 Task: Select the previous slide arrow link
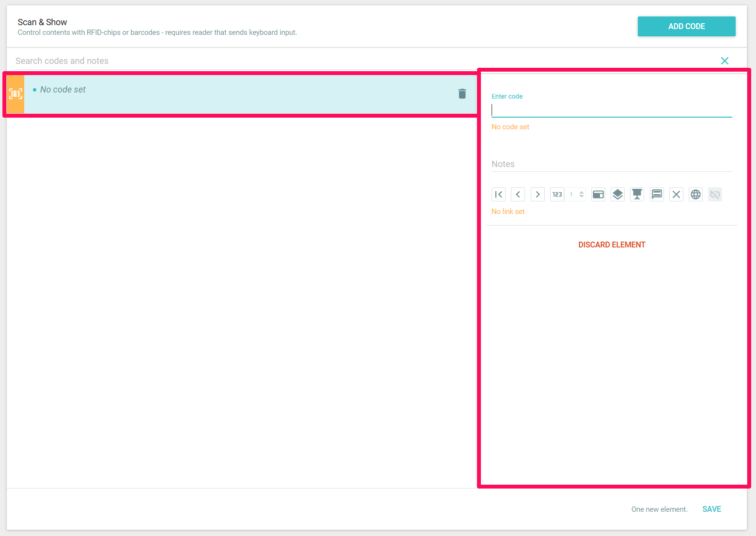click(x=518, y=195)
